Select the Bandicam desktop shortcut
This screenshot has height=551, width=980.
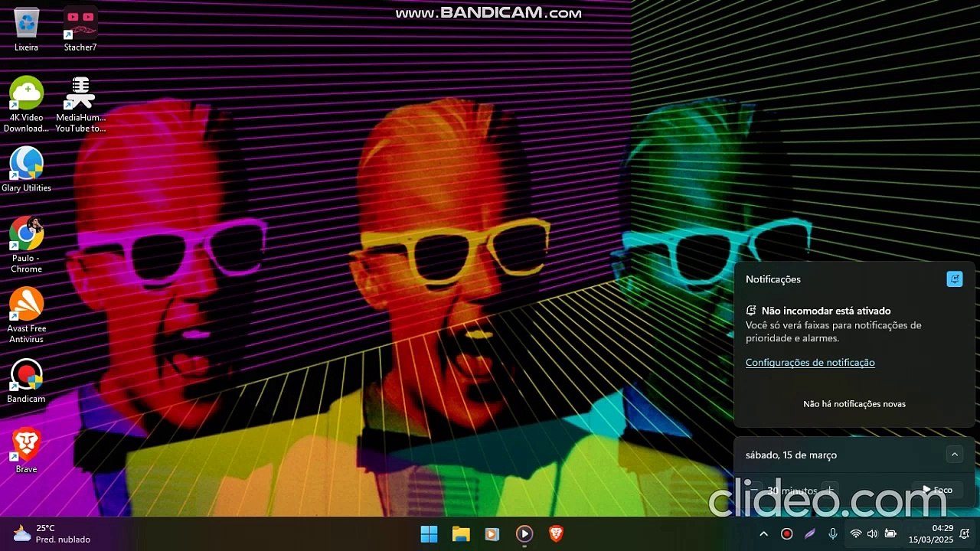pos(26,380)
